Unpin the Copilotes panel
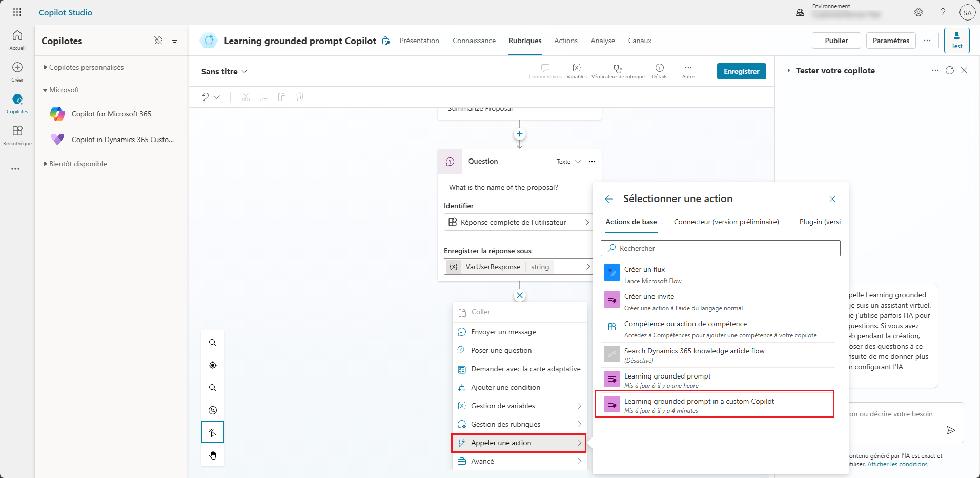Screen dimensions: 980x478 [158, 41]
